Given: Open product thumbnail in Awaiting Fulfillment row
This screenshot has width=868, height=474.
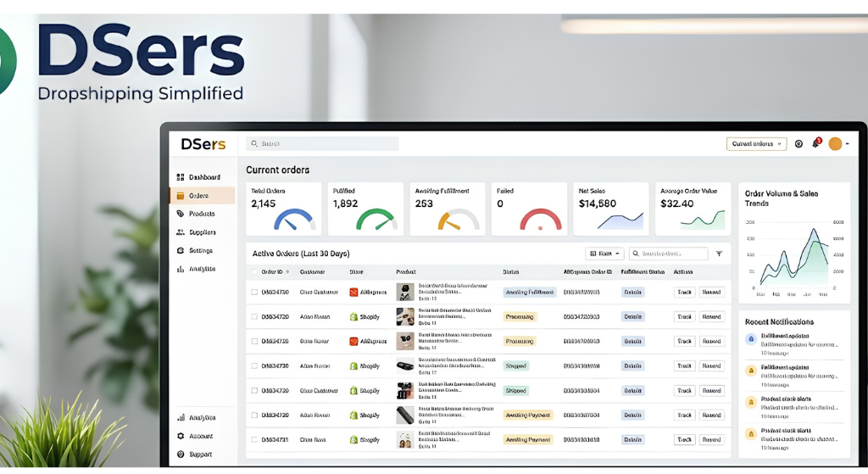Looking at the screenshot, I should coord(405,292).
